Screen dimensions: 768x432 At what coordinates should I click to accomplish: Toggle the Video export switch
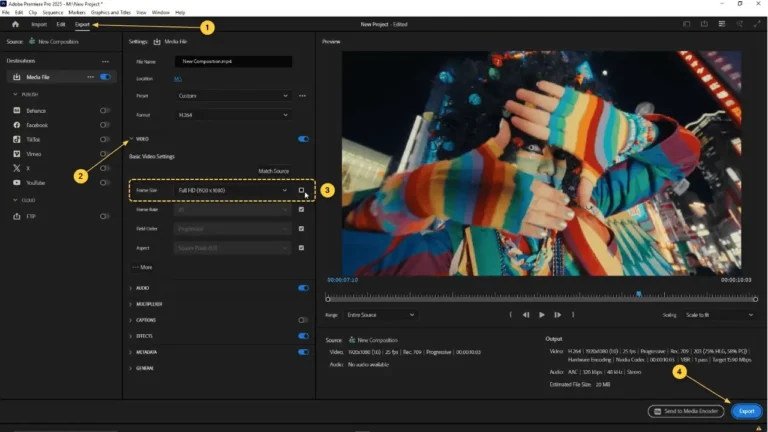[x=303, y=139]
